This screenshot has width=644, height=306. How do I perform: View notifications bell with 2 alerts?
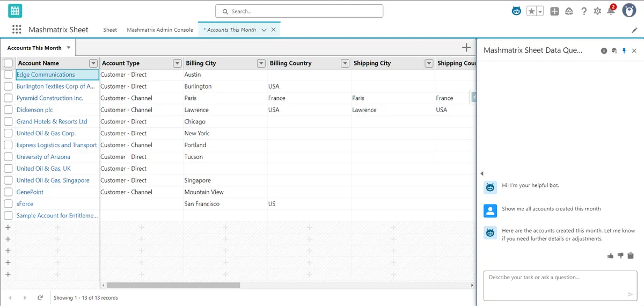(x=611, y=11)
